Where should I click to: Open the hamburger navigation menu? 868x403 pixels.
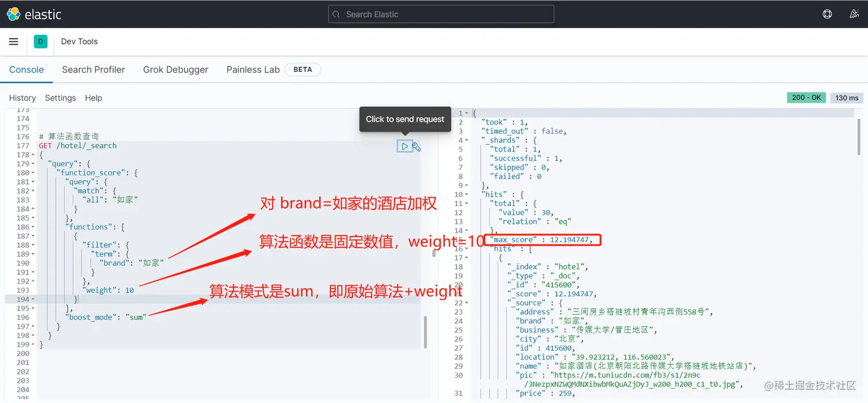coord(14,41)
